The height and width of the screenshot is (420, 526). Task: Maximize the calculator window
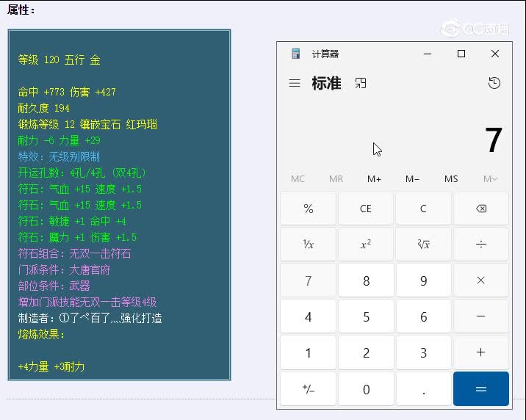(x=461, y=54)
